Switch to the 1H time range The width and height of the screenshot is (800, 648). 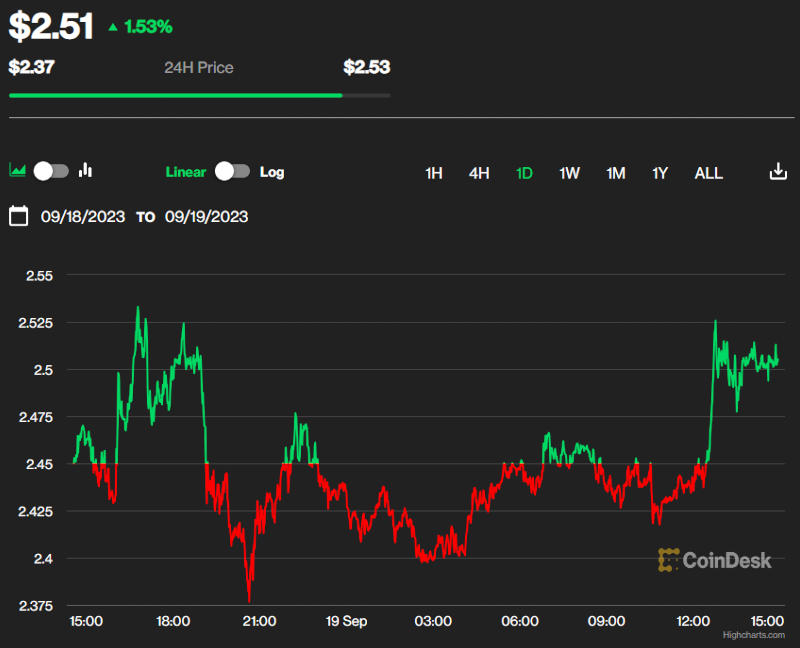coord(434,173)
